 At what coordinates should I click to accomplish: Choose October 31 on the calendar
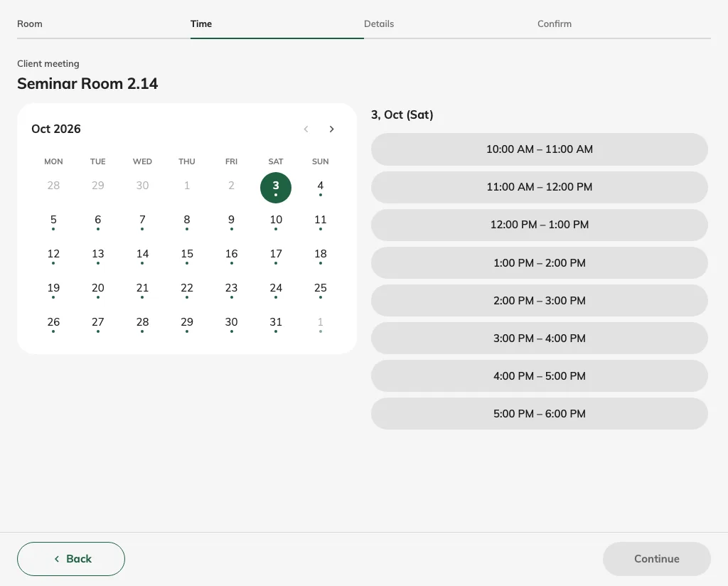click(x=276, y=324)
